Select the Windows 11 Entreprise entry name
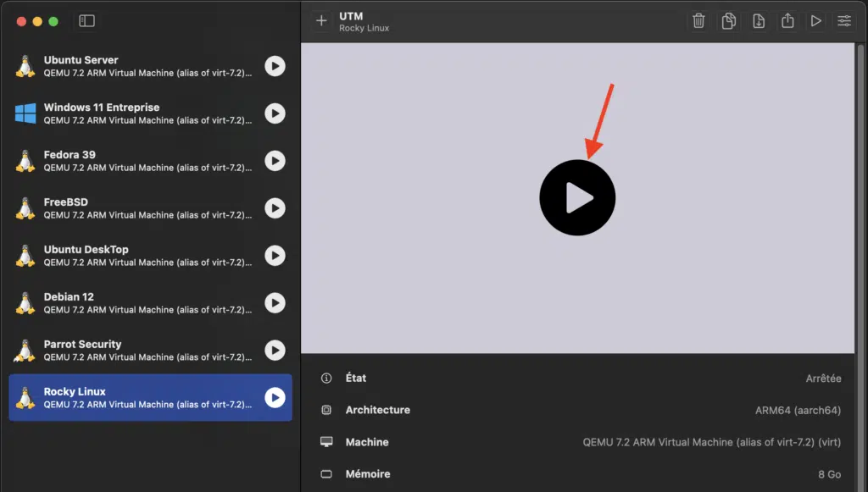This screenshot has height=492, width=868. pos(102,108)
